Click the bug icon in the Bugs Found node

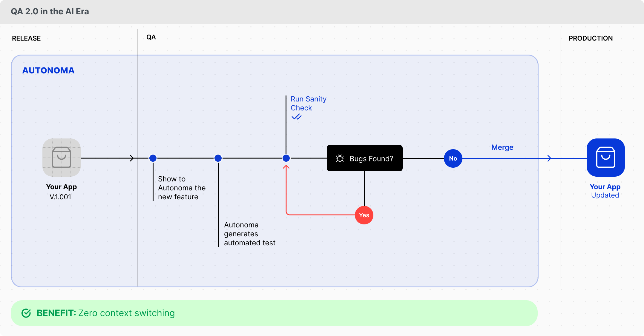pyautogui.click(x=340, y=158)
